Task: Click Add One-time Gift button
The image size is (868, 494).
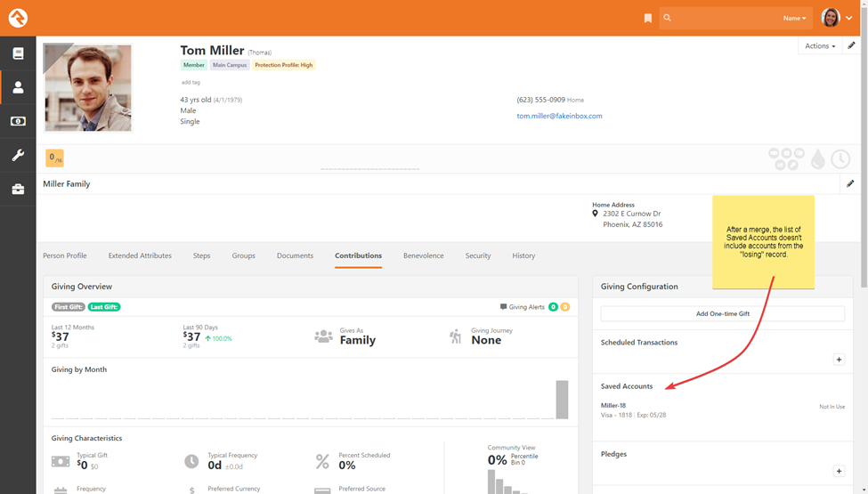Action: [x=722, y=313]
